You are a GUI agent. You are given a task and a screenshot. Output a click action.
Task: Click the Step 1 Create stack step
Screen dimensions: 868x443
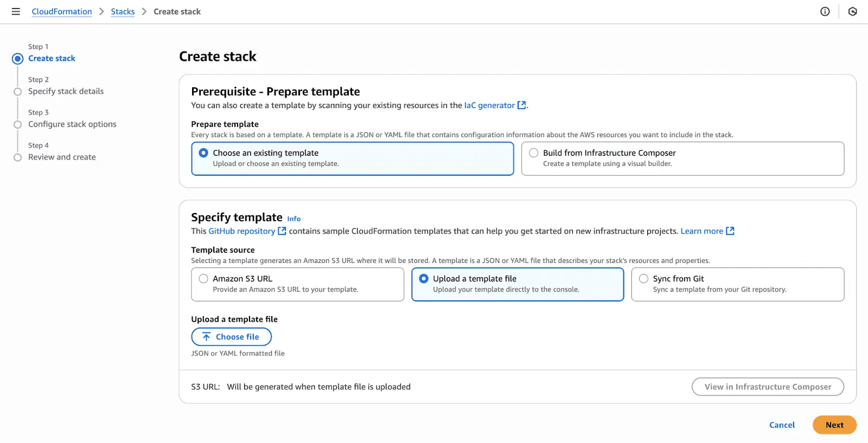tap(52, 59)
